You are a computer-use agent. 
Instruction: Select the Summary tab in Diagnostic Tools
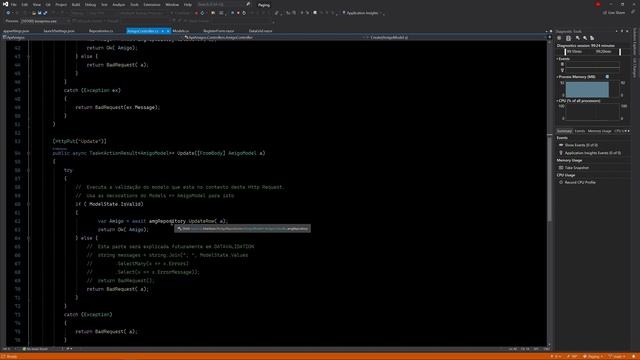tap(564, 131)
